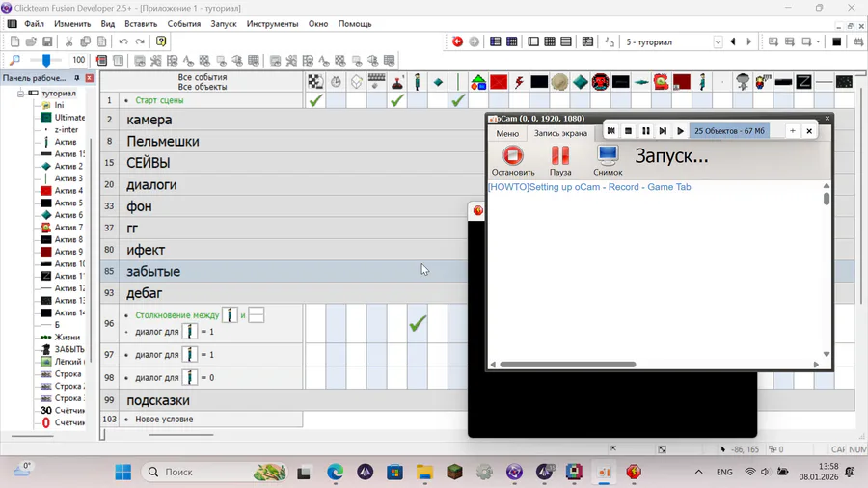Redo the last undone action
Viewport: 868px width, 488px height.
coord(140,41)
